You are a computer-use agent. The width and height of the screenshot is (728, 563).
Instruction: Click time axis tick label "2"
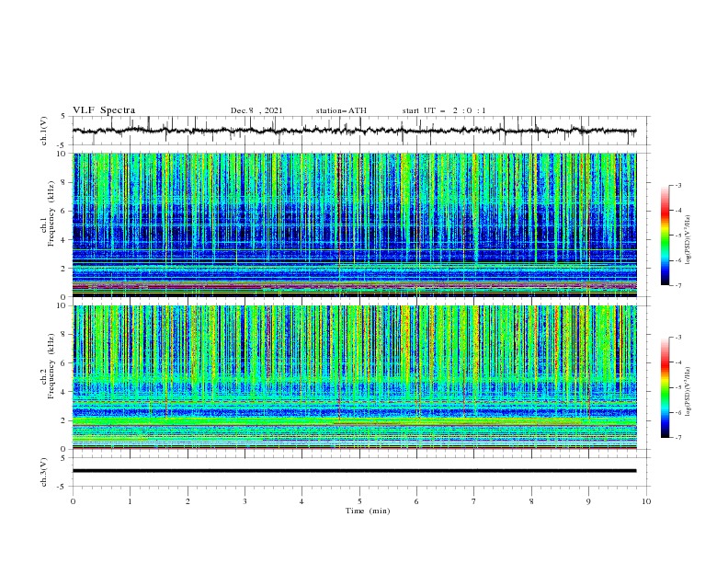188,501
